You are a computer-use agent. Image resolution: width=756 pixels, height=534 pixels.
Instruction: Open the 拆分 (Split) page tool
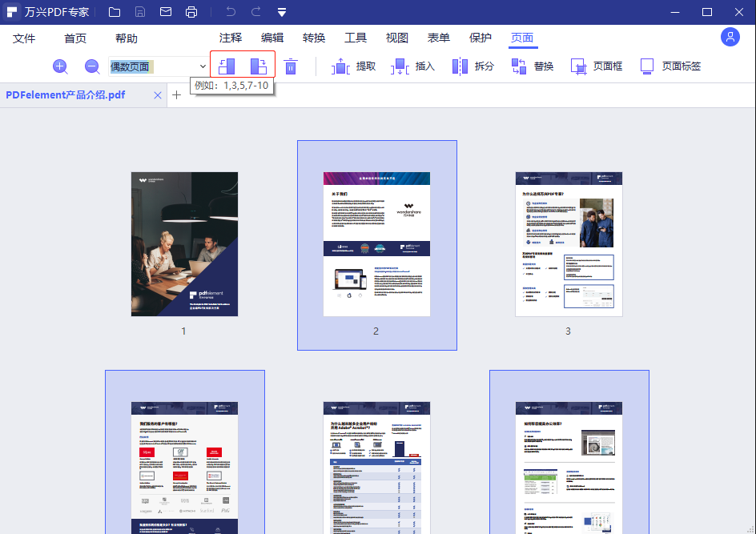point(473,66)
